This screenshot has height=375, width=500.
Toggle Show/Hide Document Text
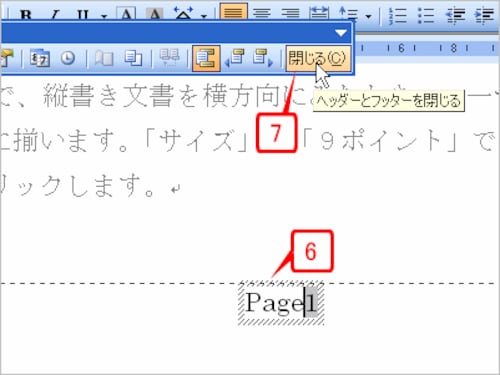tap(133, 58)
